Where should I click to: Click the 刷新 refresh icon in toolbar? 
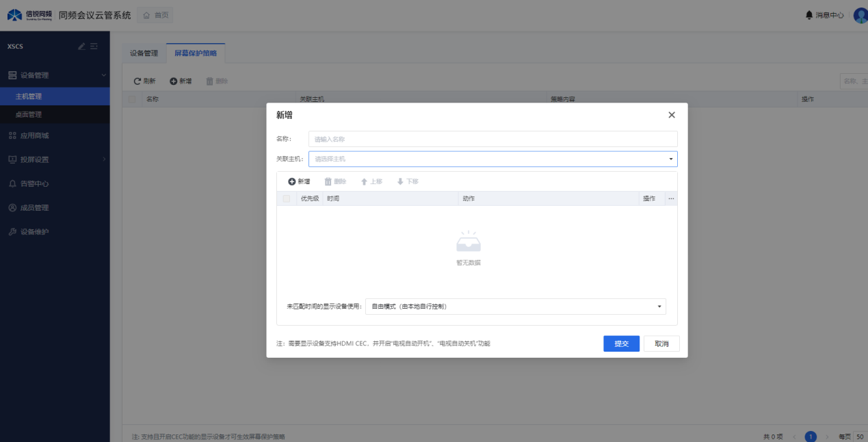click(137, 81)
